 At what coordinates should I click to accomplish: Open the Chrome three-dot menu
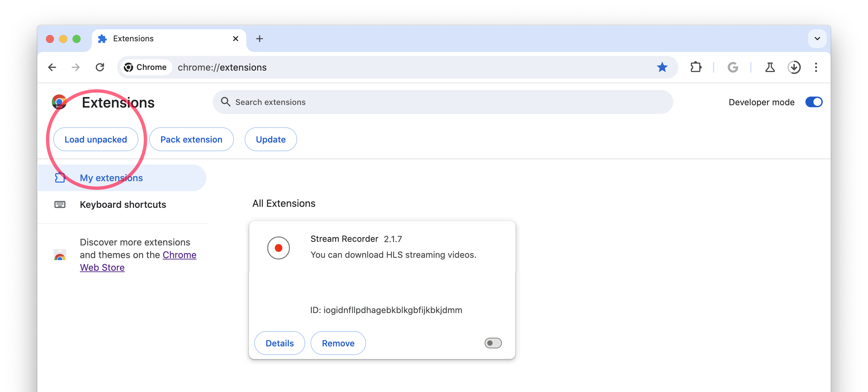click(x=816, y=67)
